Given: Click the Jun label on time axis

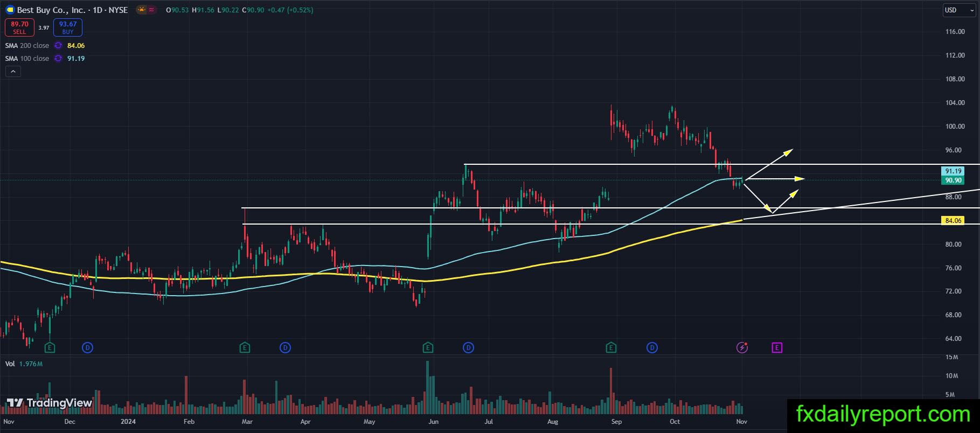Looking at the screenshot, I should (433, 422).
